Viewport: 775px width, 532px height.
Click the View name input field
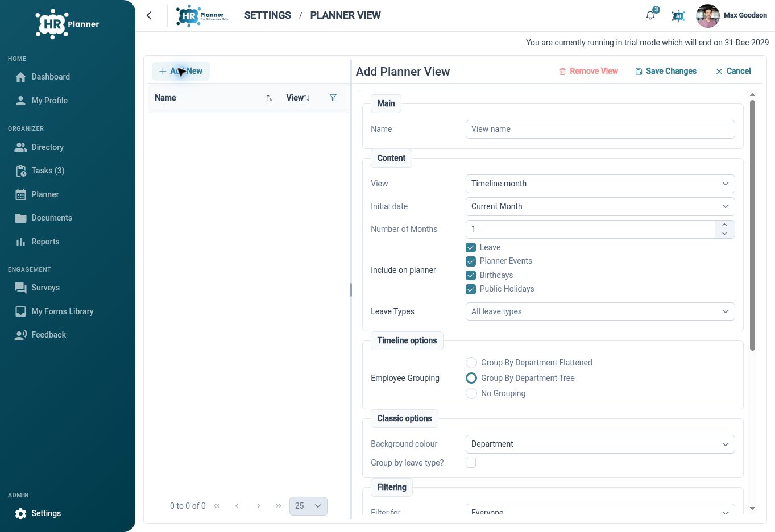[x=600, y=129]
